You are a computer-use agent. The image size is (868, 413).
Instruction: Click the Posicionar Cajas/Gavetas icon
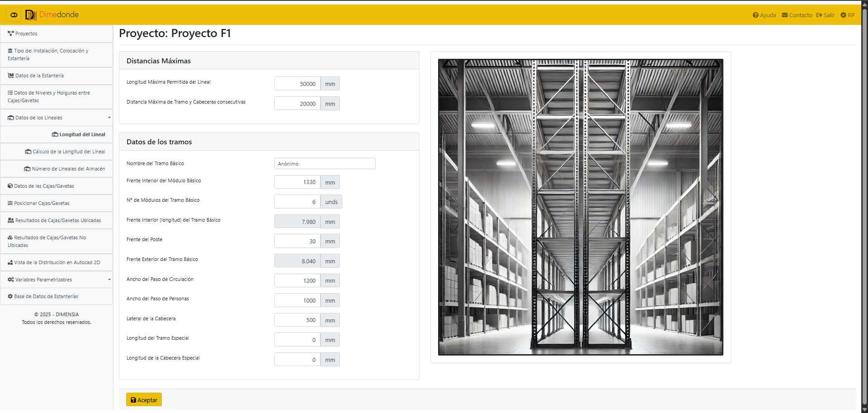10,204
